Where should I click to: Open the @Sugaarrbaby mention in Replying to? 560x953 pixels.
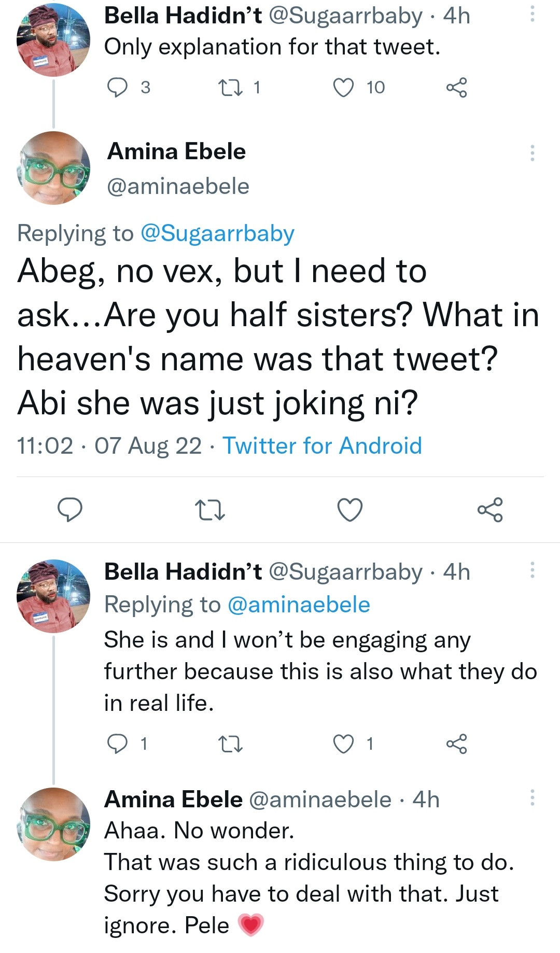click(217, 233)
